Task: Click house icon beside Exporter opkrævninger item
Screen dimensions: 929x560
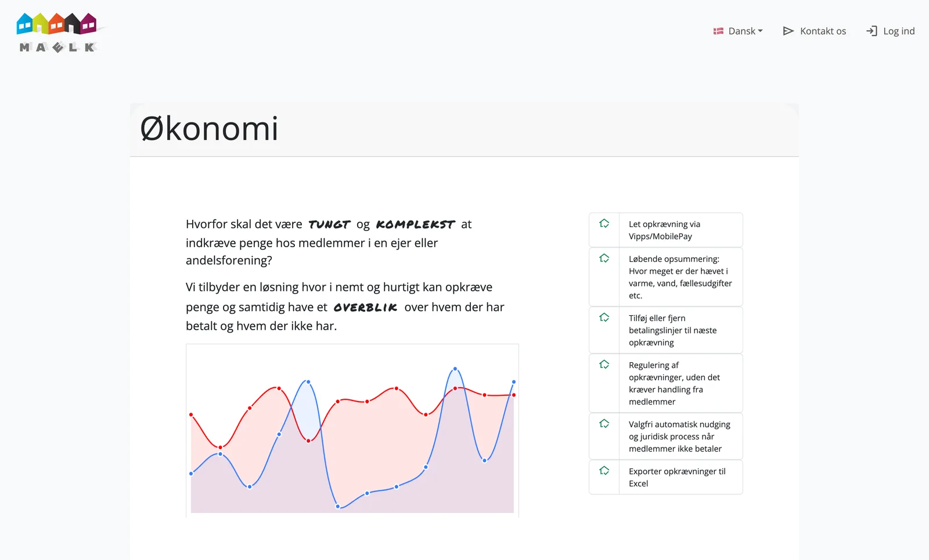Action: click(x=604, y=471)
